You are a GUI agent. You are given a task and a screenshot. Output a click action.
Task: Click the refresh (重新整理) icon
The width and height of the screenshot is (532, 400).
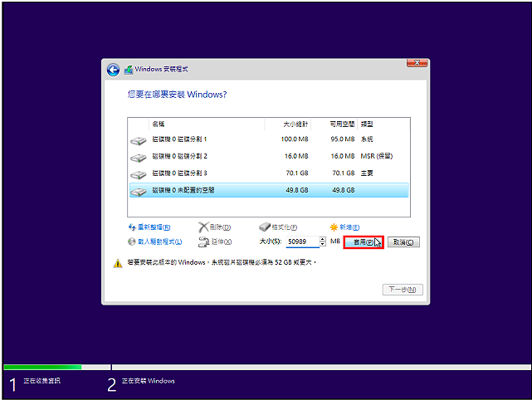click(132, 227)
